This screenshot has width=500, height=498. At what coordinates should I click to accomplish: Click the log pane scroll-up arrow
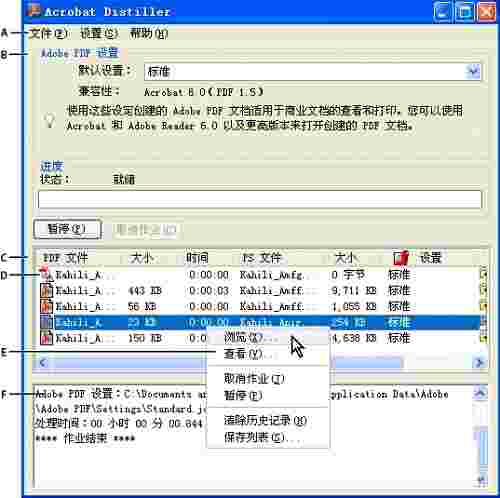480,393
